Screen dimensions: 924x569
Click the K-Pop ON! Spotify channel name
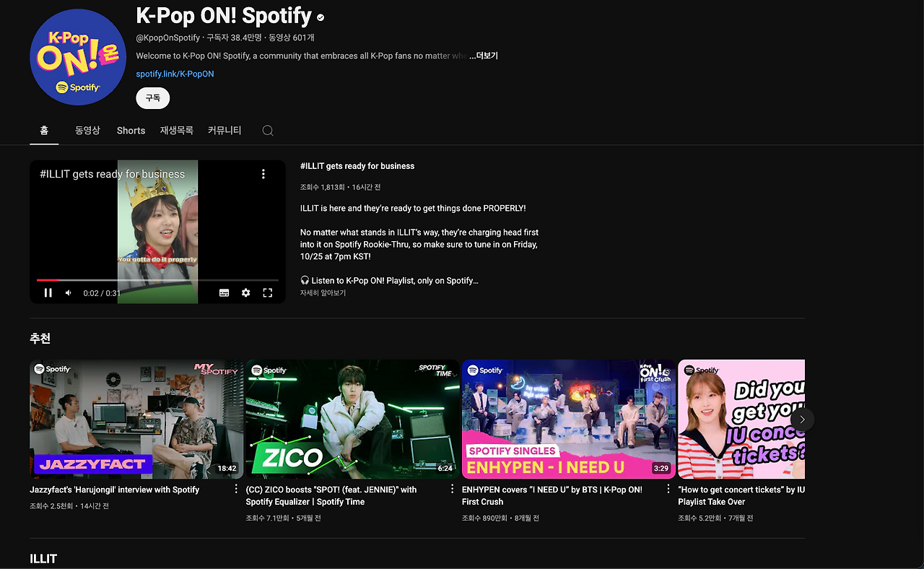(x=224, y=15)
